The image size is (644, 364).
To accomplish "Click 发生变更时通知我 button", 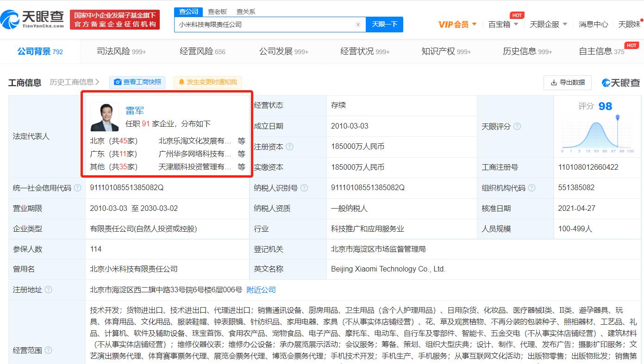I will tap(207, 82).
